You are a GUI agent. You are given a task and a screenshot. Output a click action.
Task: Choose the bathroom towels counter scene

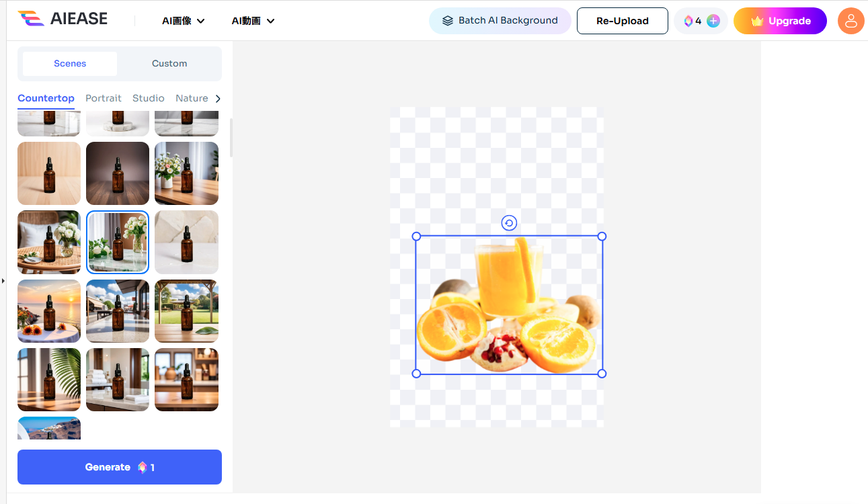pos(118,380)
